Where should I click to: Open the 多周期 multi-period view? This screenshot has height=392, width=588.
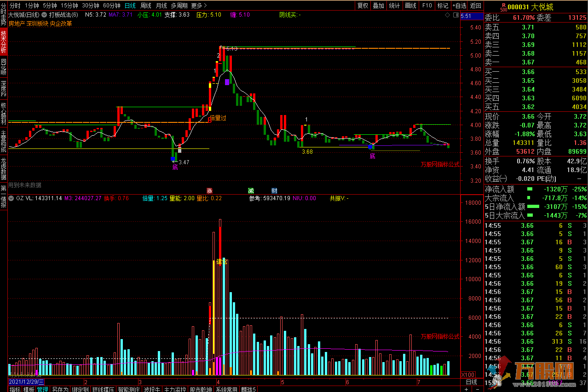(179, 6)
